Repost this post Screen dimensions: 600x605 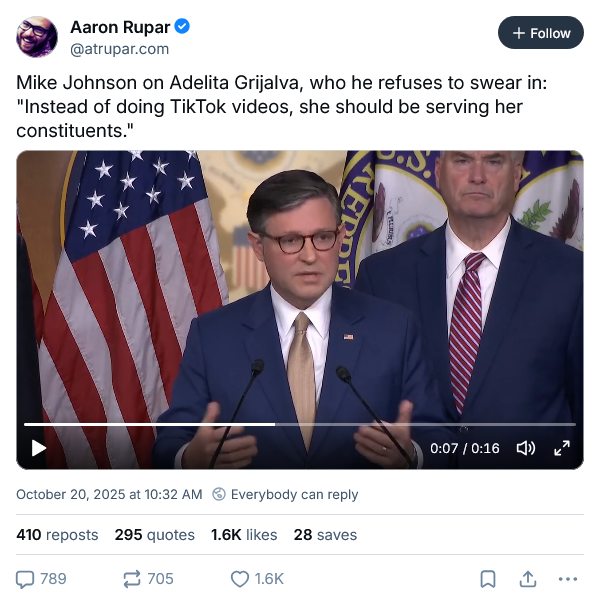[x=132, y=578]
